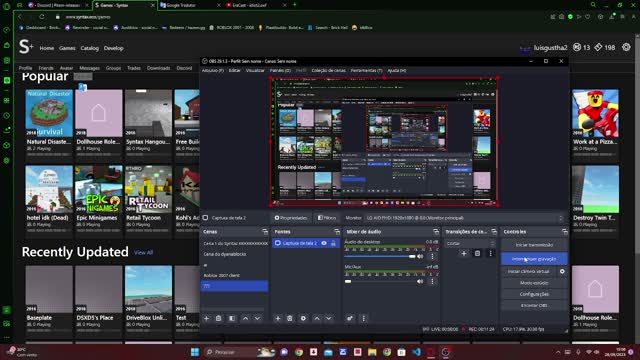Open Ajuda menu in OBS

coord(397,70)
